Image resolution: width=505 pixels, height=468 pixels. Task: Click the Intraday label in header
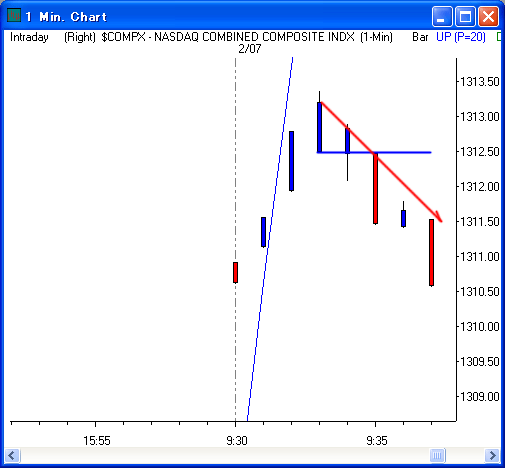click(29, 37)
